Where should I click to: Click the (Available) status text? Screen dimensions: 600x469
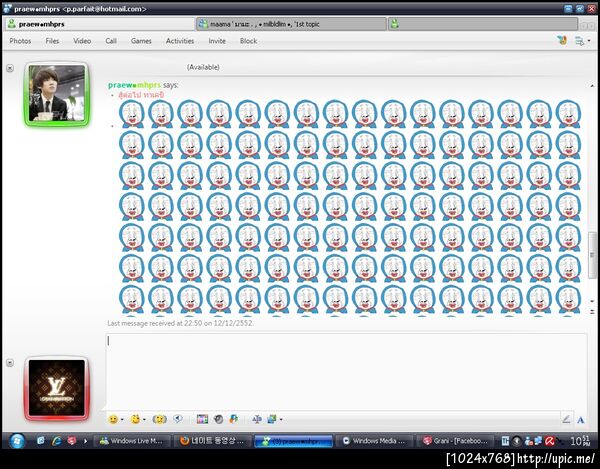pos(203,67)
